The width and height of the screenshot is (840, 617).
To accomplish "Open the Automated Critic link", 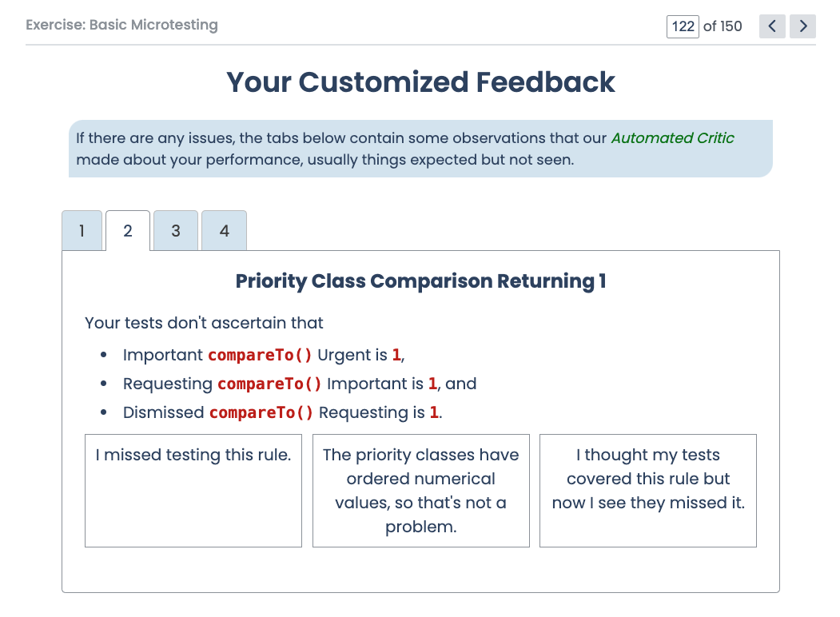I will (672, 138).
